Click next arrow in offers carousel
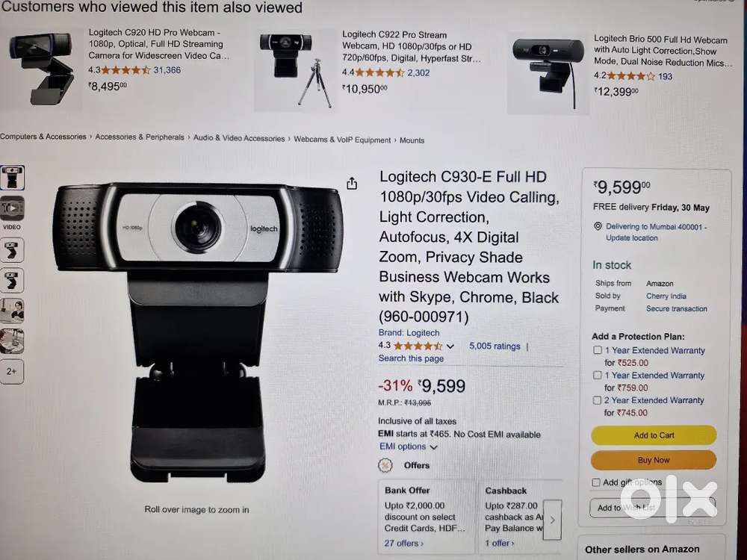747x560 pixels. coord(552,520)
